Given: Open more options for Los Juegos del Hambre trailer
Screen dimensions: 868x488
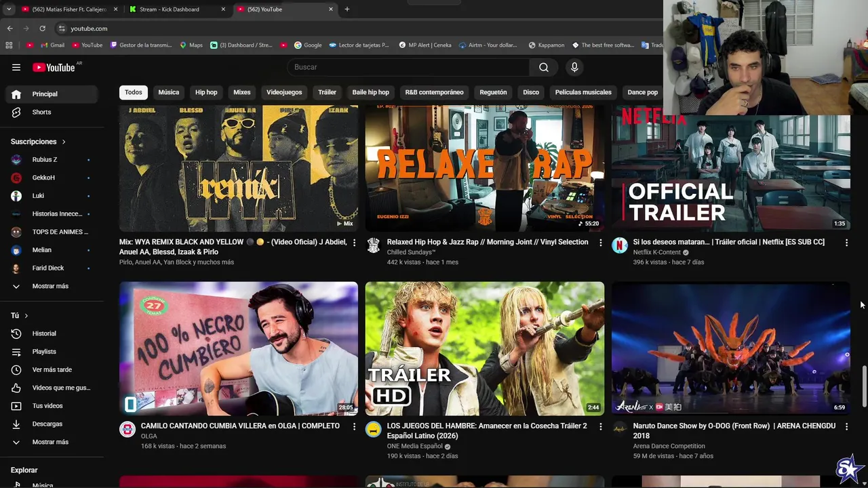Looking at the screenshot, I should pos(600,426).
